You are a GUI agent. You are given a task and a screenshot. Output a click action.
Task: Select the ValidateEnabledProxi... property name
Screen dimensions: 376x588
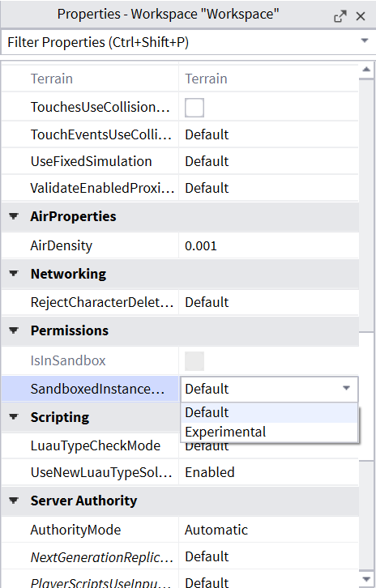click(102, 188)
